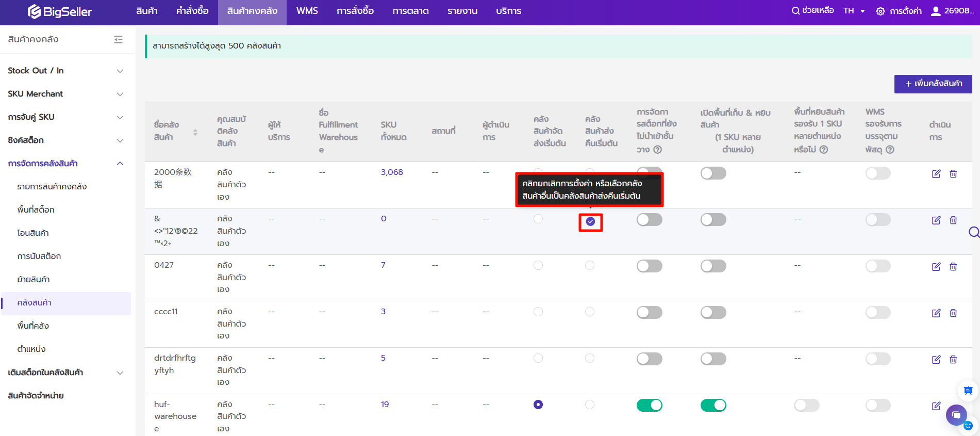
Task: Expand ซิงค์สต็อก menu
Action: (x=66, y=140)
